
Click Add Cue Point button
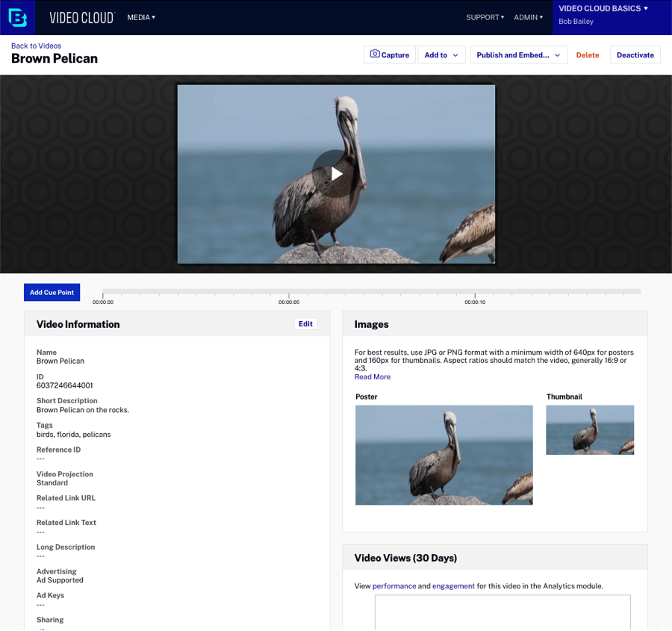point(52,293)
